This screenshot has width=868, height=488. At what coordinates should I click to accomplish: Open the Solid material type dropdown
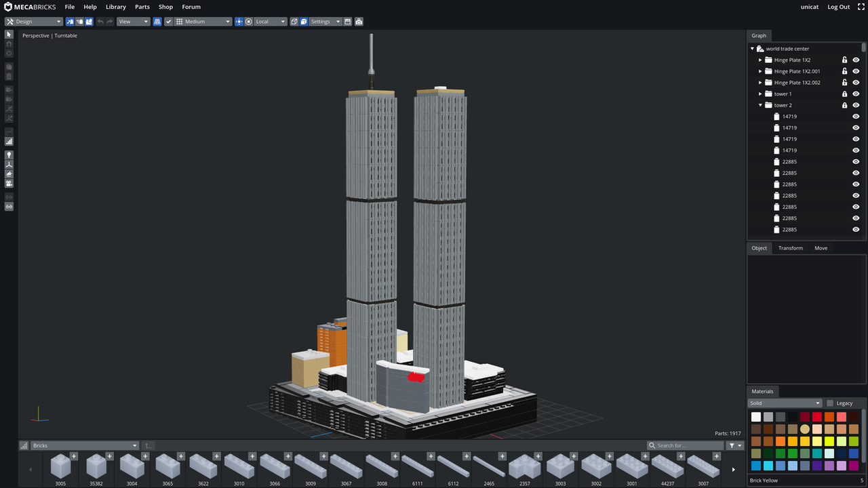tap(785, 403)
